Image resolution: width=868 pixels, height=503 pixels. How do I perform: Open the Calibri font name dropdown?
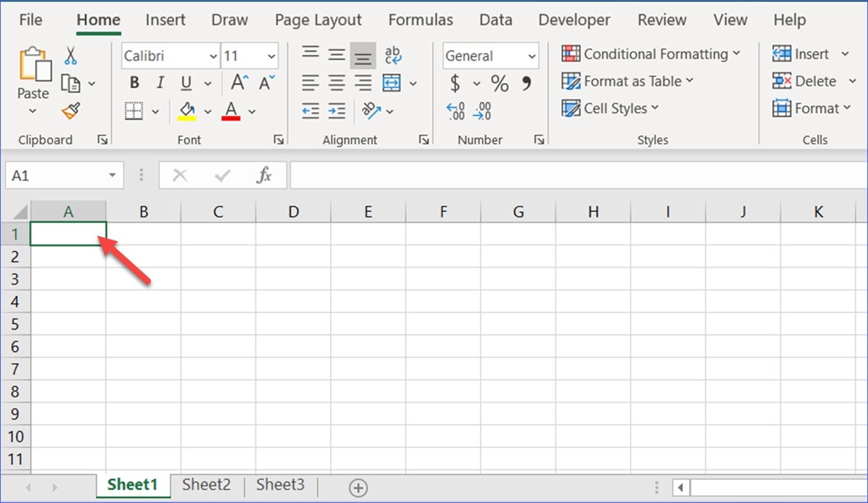pos(213,56)
